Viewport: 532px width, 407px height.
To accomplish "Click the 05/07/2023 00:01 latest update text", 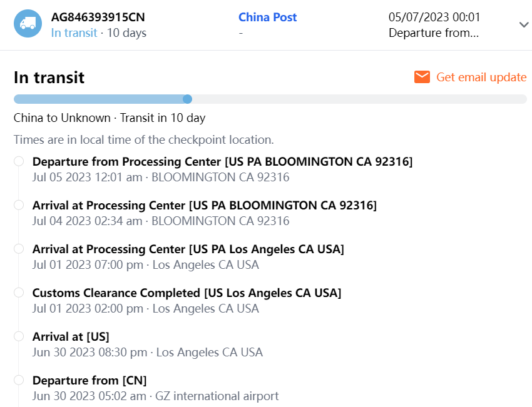I will [x=434, y=18].
